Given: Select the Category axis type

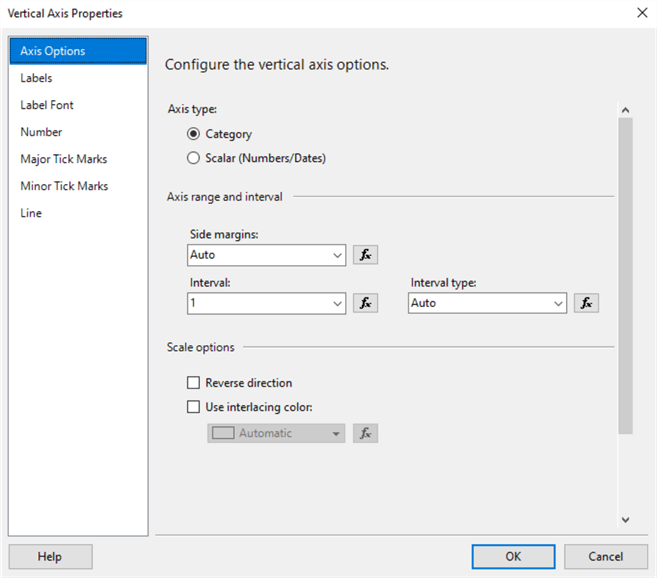Looking at the screenshot, I should [194, 134].
